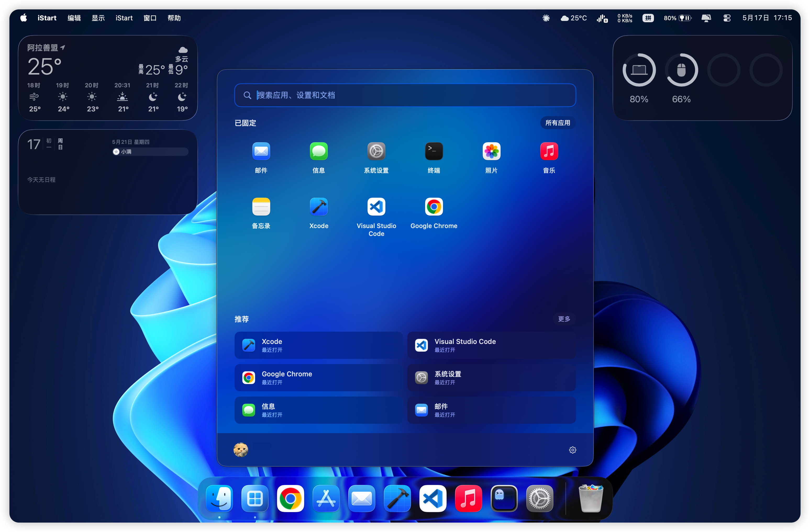Click iStart grid icon in the Dock
Image resolution: width=810 pixels, height=532 pixels.
click(x=254, y=499)
